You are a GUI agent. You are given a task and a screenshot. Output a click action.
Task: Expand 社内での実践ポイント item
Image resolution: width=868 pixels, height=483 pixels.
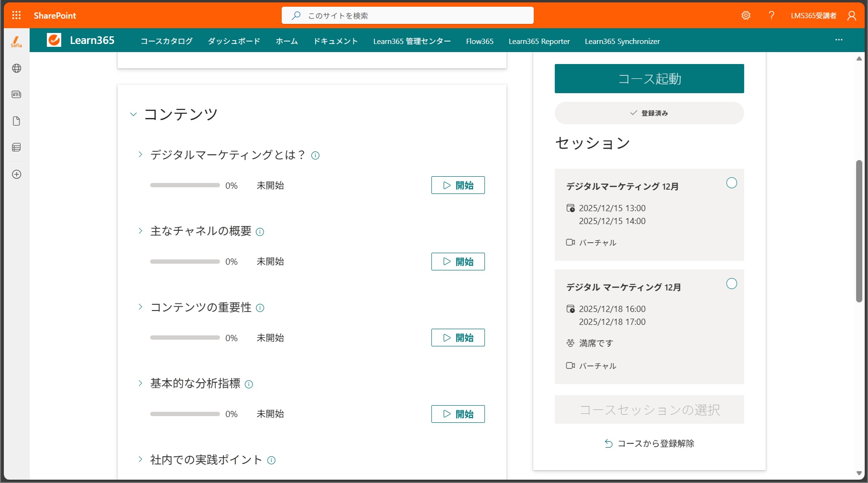click(x=140, y=459)
